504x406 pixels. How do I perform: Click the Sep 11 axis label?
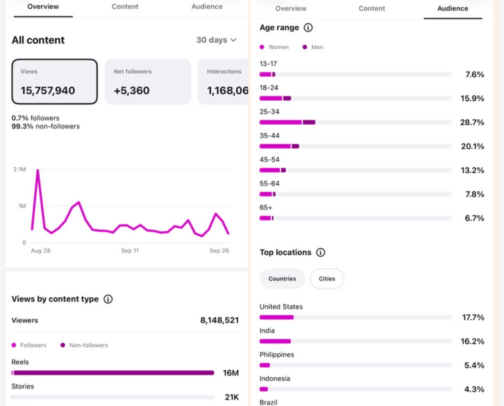pyautogui.click(x=130, y=251)
